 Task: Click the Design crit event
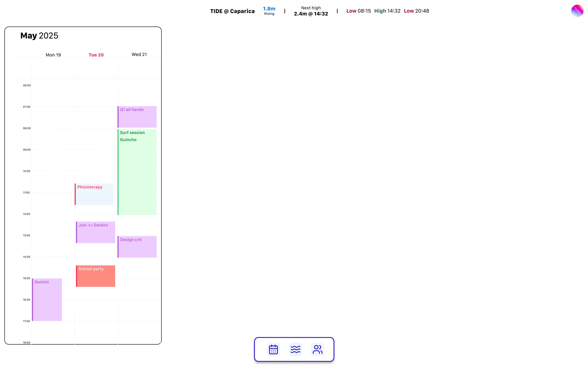(x=137, y=247)
